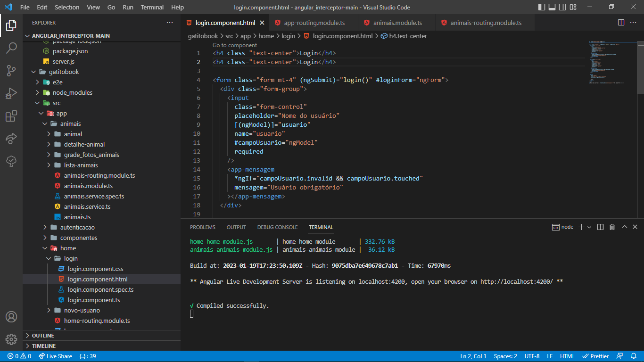Open Manage gear icon
This screenshot has width=644, height=362.
11,339
